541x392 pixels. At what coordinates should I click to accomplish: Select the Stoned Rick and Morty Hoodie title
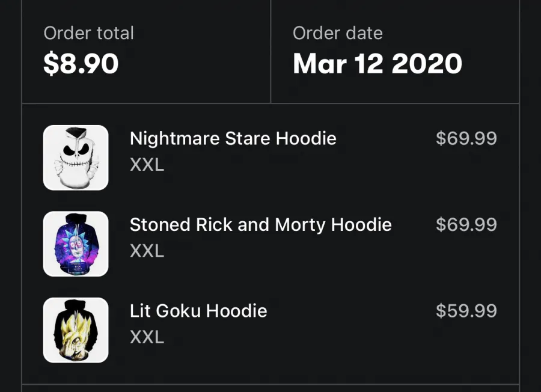point(261,225)
